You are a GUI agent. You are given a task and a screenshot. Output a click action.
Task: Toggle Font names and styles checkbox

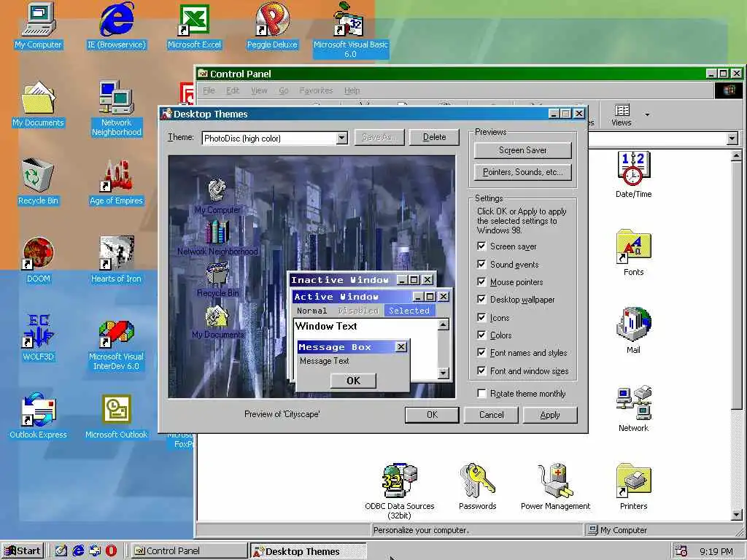(x=481, y=353)
